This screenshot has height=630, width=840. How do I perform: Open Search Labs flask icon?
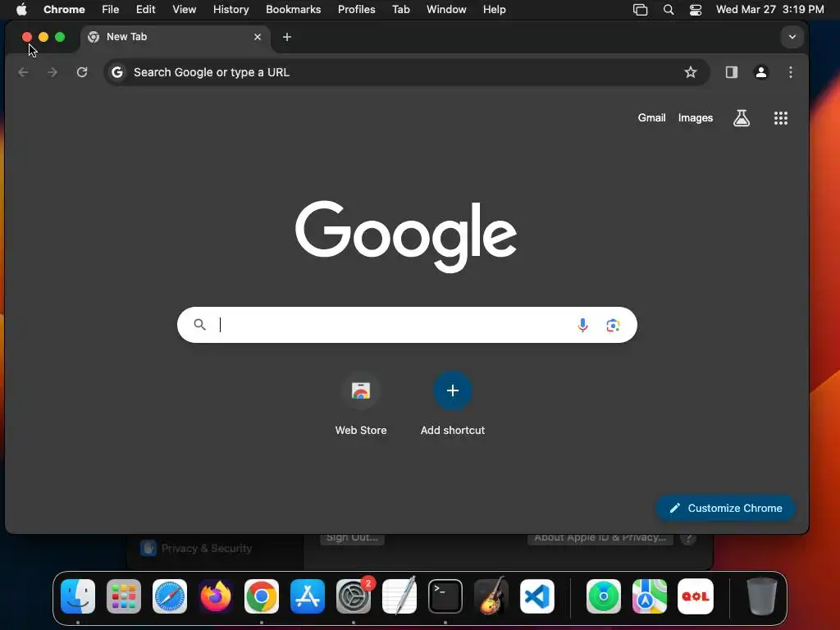click(x=742, y=118)
